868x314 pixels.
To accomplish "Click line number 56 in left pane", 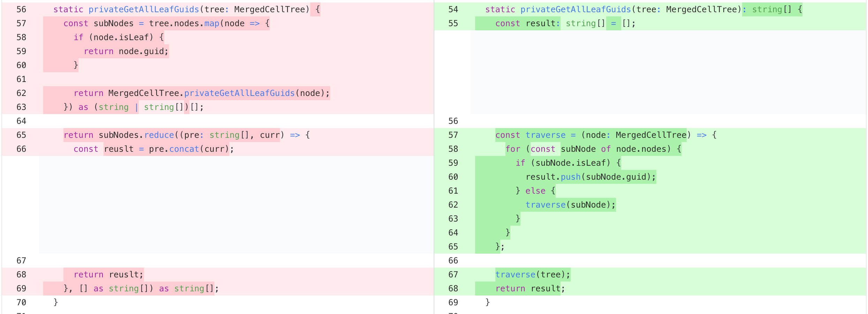I will point(21,9).
